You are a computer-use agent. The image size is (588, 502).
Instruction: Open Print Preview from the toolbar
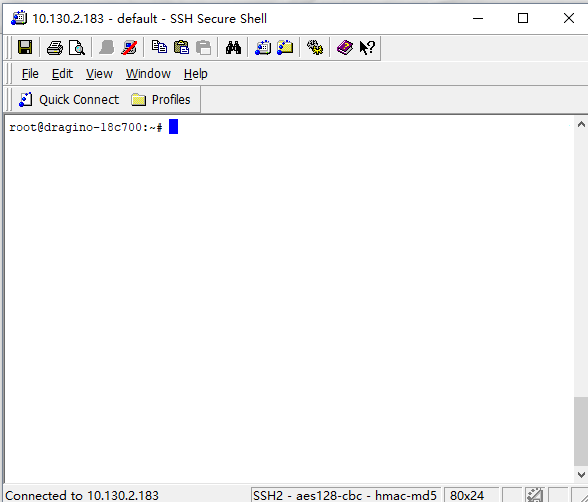(77, 48)
